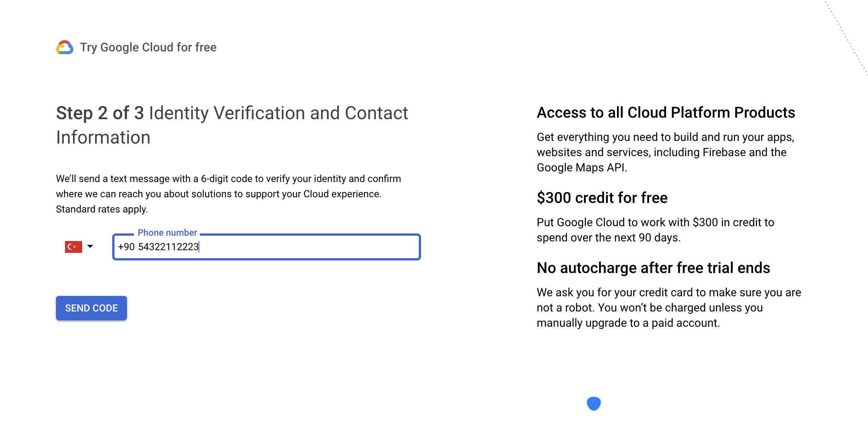This screenshot has width=868, height=428.
Task: Click 'Try Google Cloud for free' title
Action: 148,47
